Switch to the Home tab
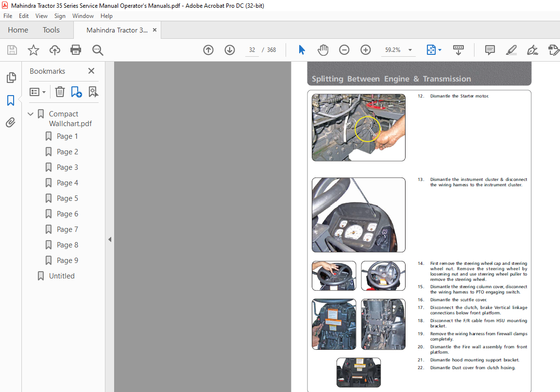Image resolution: width=560 pixels, height=392 pixels. pos(18,30)
